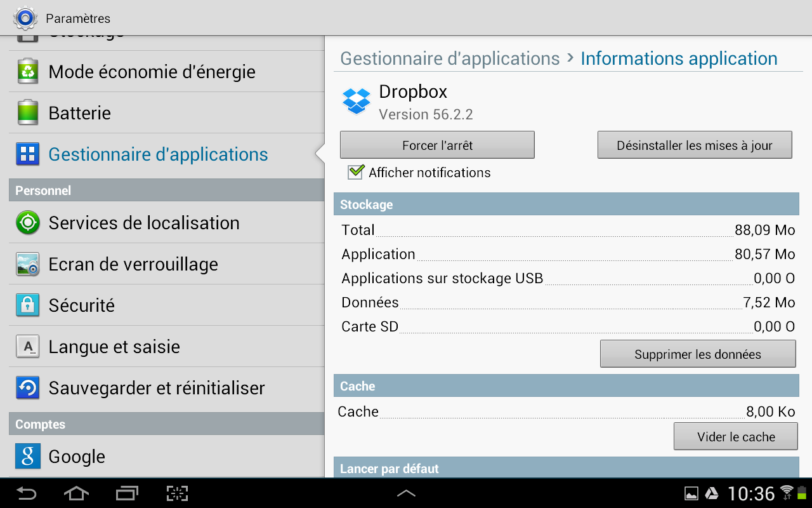The height and width of the screenshot is (508, 812).
Task: Tap the Paramètres gear icon
Action: click(x=25, y=18)
